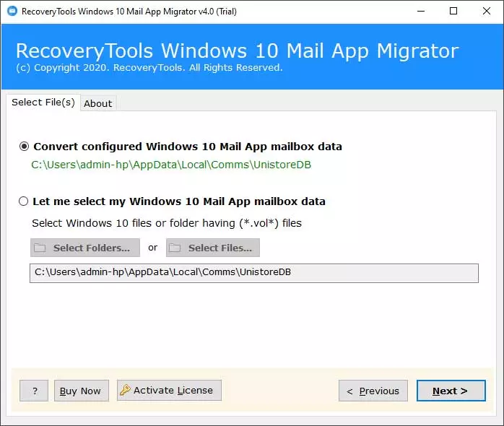Click the copyright 2020 RecoveryTools text
Screen dimensions: 504x426
pyautogui.click(x=149, y=68)
